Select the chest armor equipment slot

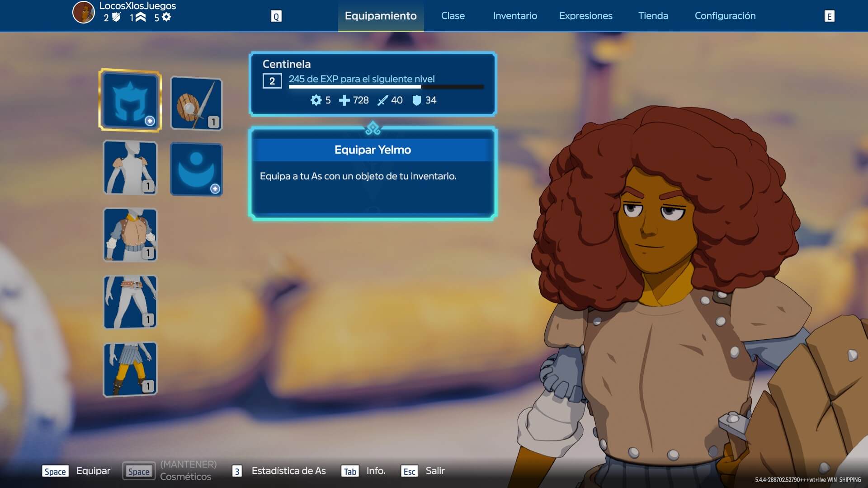pyautogui.click(x=130, y=235)
